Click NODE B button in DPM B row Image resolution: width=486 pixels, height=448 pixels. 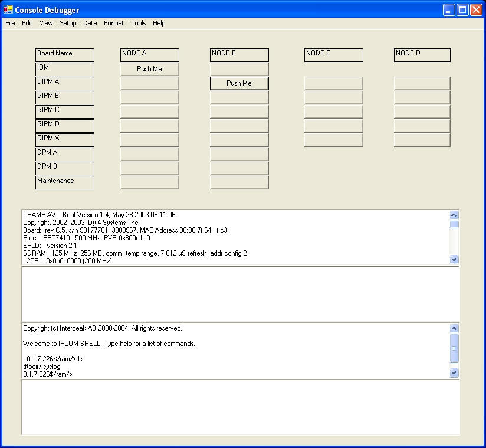(x=239, y=168)
